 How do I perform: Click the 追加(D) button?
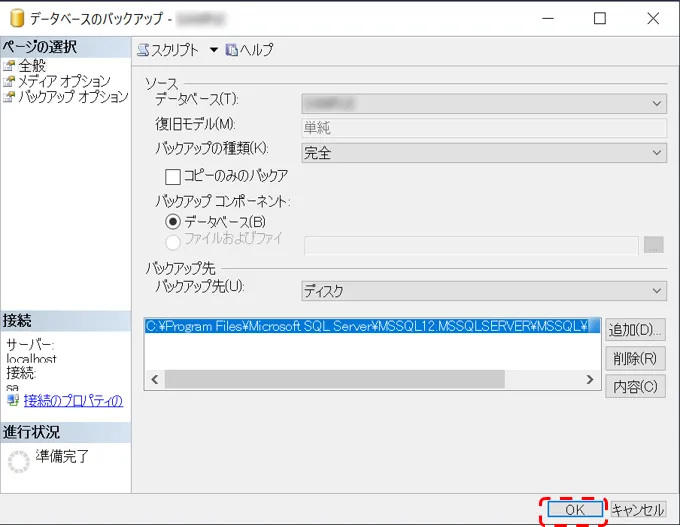[x=635, y=329]
